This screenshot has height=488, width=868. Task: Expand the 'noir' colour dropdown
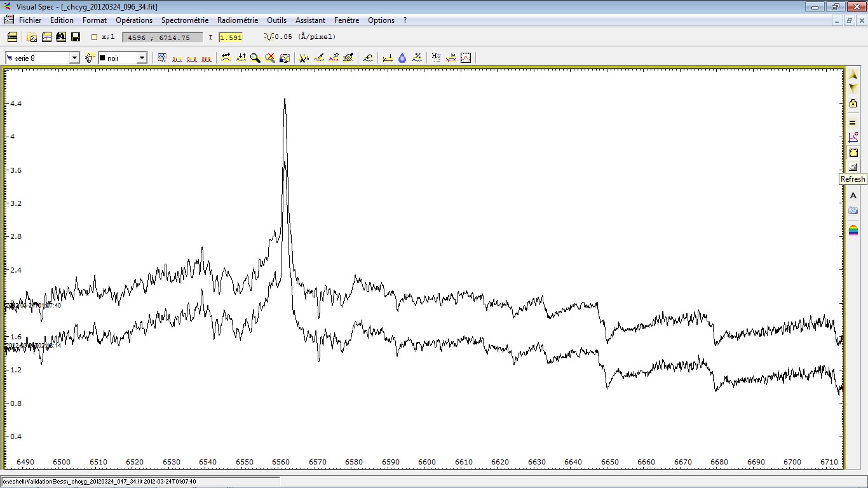[x=142, y=58]
